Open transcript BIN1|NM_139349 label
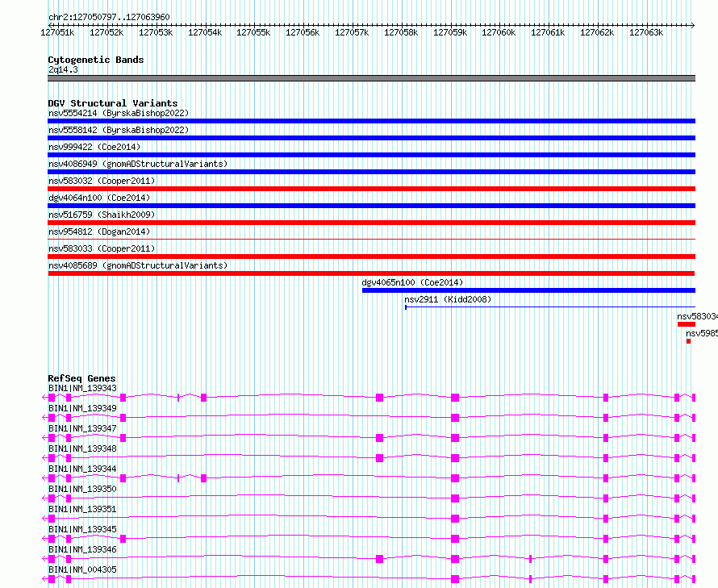Viewport: 718px width, 588px height. (82, 408)
